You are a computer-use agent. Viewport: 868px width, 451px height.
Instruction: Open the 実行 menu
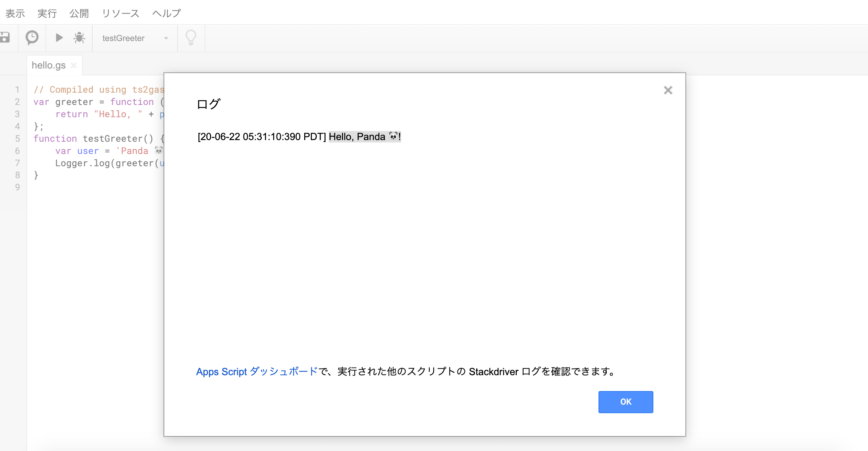pyautogui.click(x=47, y=13)
